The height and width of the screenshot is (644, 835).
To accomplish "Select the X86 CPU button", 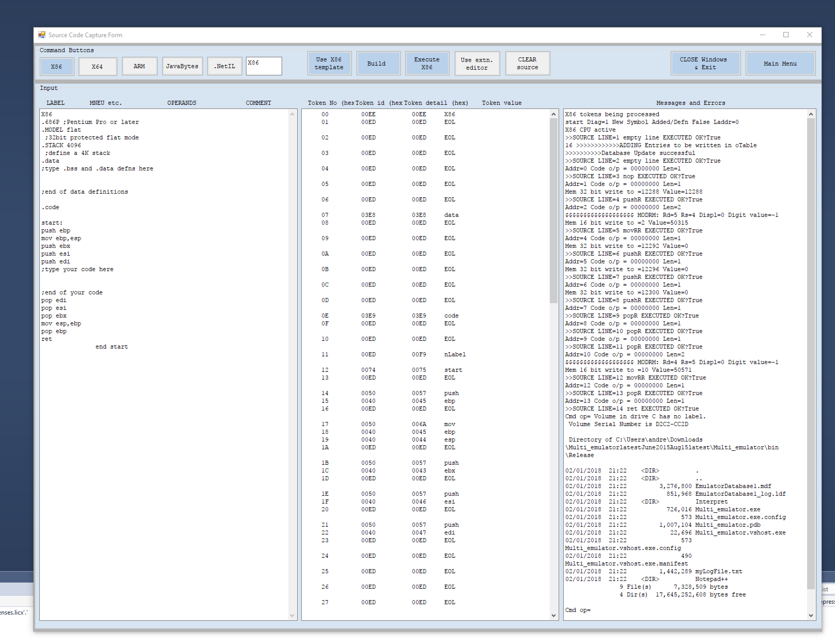I will 57,67.
